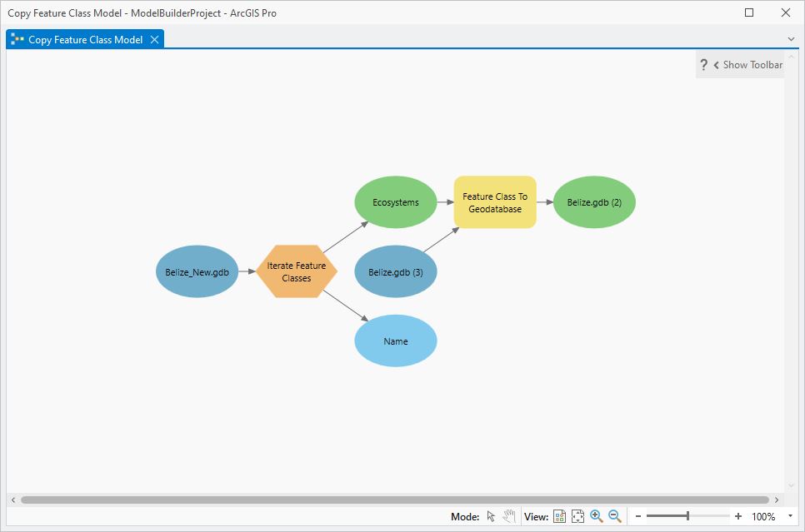Close the Copy Feature Class Model tab
The image size is (805, 532).
pyautogui.click(x=153, y=38)
